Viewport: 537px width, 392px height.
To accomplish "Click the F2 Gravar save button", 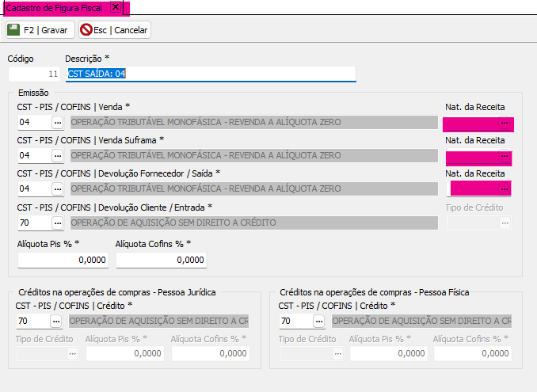I will [x=40, y=30].
